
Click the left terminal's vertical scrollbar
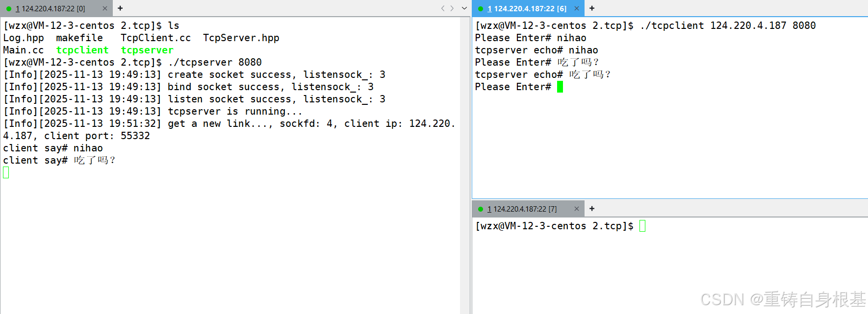pos(464,165)
